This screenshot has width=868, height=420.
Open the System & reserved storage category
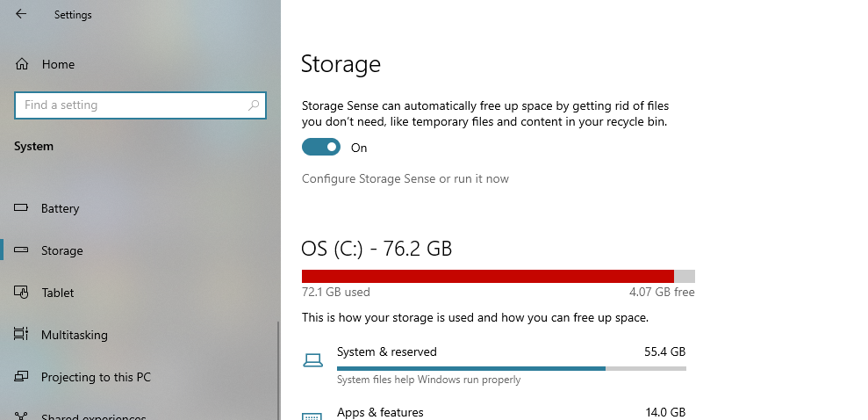coord(494,365)
